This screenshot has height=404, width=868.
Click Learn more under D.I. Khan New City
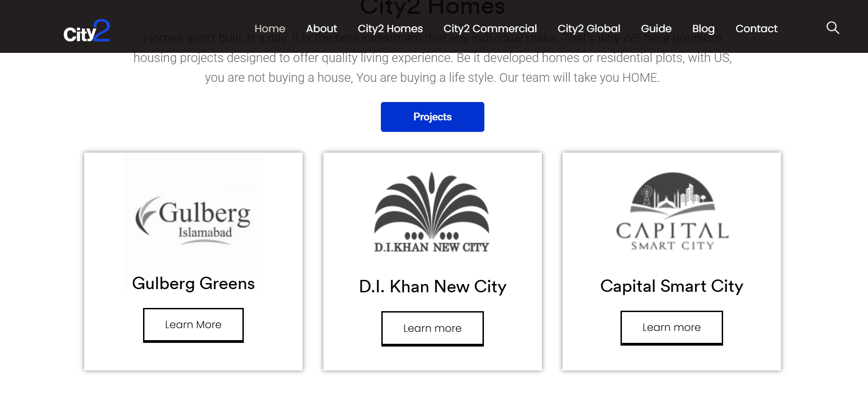[x=432, y=328]
